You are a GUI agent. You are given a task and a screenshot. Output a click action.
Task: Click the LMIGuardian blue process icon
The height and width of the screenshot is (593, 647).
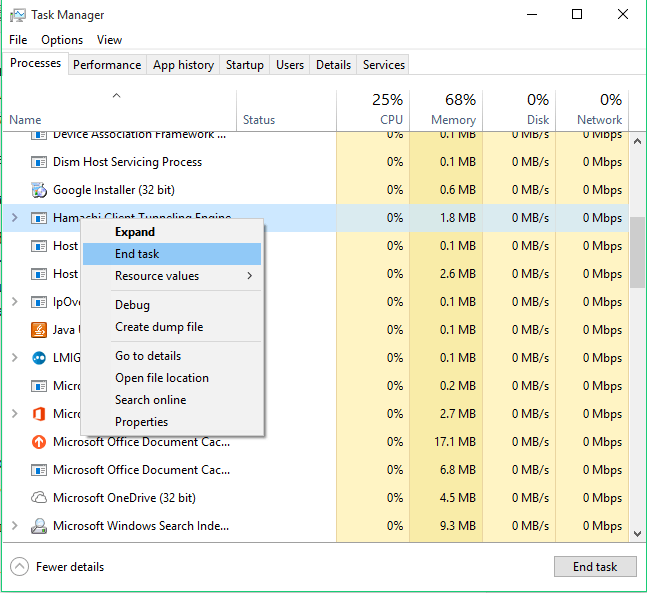click(39, 358)
